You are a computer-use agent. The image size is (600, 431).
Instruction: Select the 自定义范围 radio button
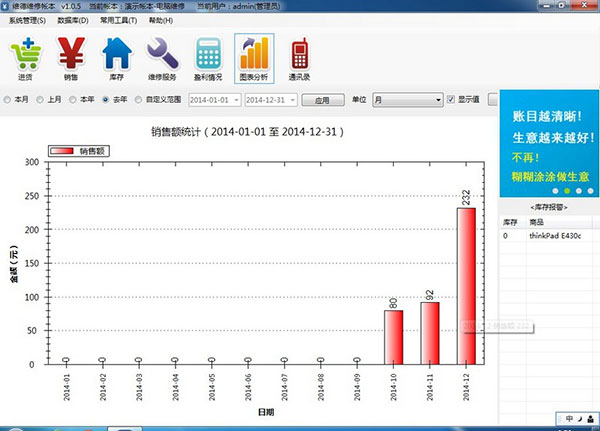coord(138,100)
